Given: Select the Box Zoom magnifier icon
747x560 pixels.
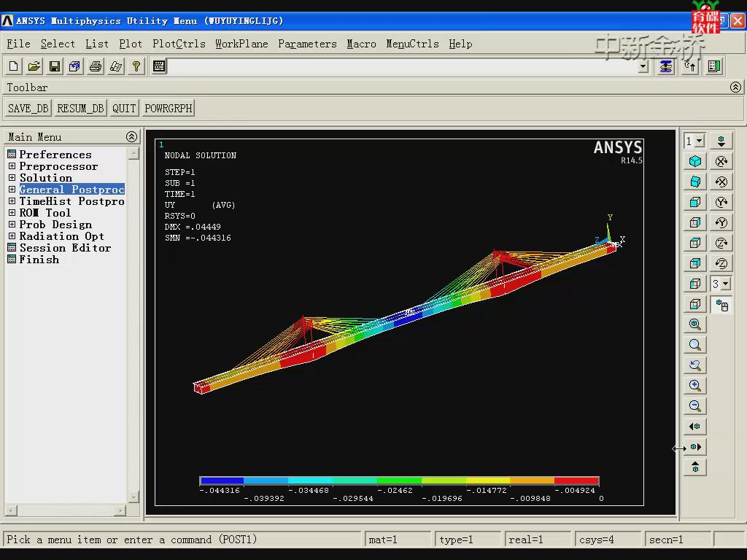Looking at the screenshot, I should tap(695, 345).
